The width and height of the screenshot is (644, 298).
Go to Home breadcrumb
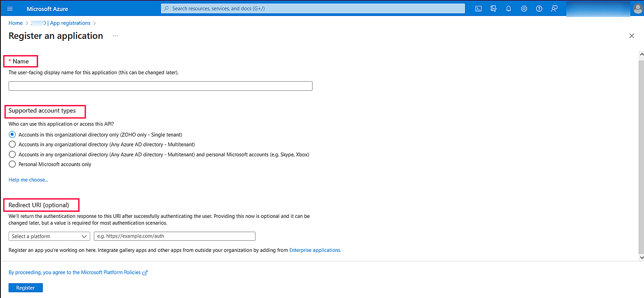coord(16,23)
